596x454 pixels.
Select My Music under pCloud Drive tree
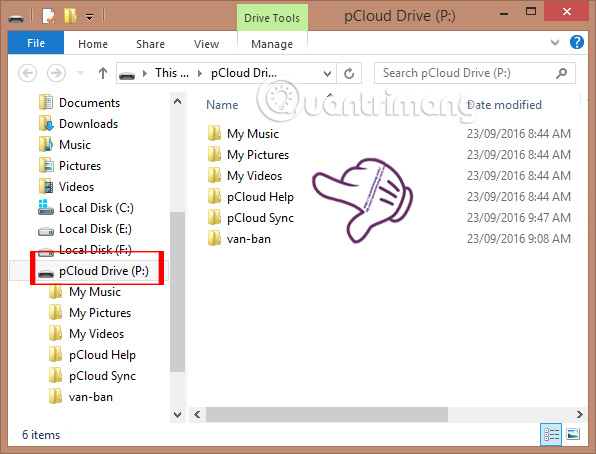tap(95, 292)
